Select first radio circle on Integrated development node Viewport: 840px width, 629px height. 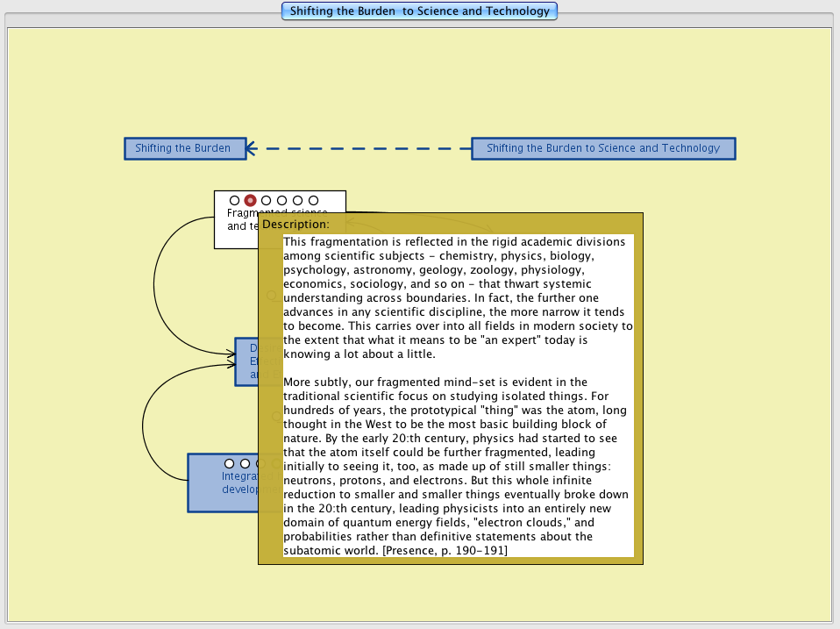tap(230, 463)
